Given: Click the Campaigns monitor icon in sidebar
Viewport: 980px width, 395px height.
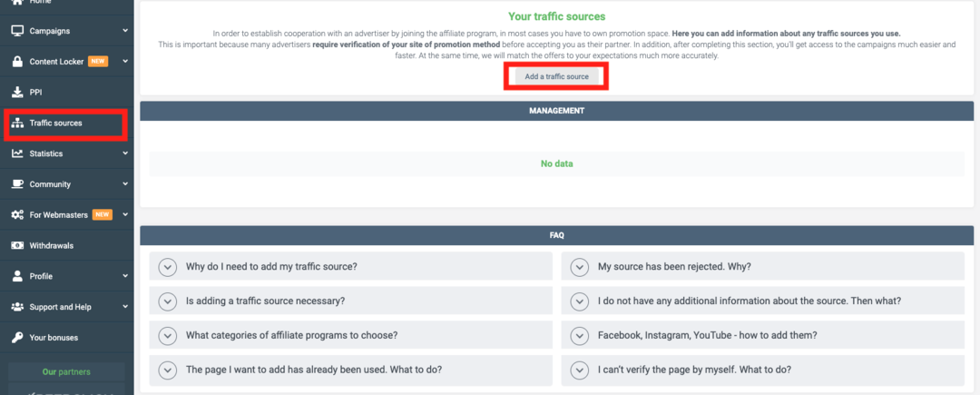Looking at the screenshot, I should pos(17,31).
